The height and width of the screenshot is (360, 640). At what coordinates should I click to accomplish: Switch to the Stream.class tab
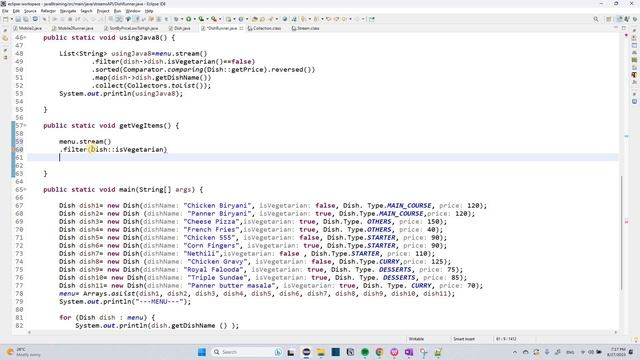pos(305,28)
